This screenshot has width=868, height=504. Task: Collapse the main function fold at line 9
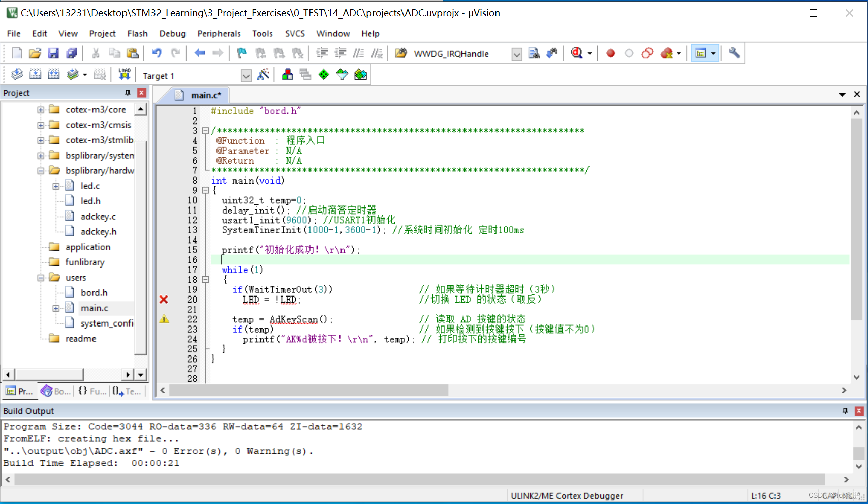(205, 190)
